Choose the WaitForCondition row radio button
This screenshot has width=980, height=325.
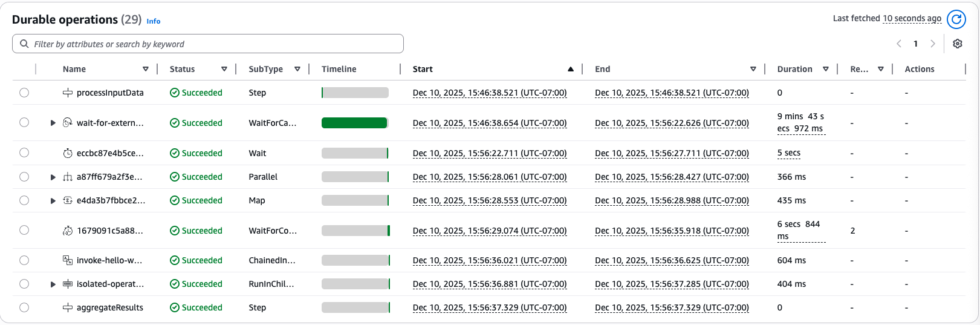[24, 230]
